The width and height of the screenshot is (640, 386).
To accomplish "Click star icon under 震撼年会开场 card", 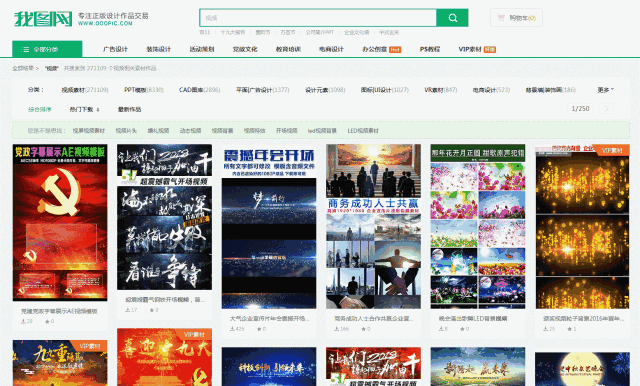I will [259, 328].
